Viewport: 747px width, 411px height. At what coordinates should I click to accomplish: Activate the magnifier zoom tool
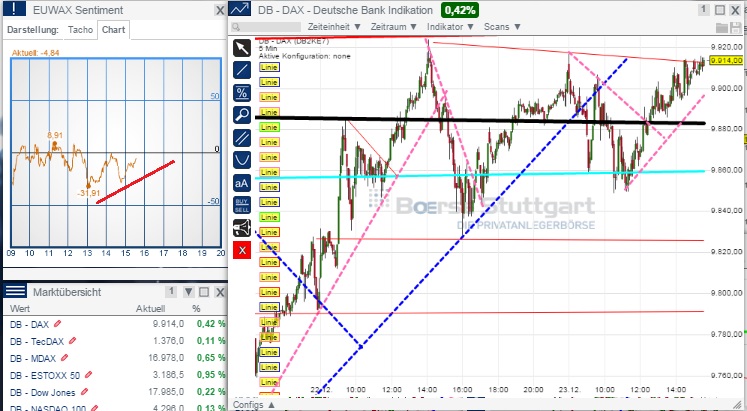coord(241,114)
